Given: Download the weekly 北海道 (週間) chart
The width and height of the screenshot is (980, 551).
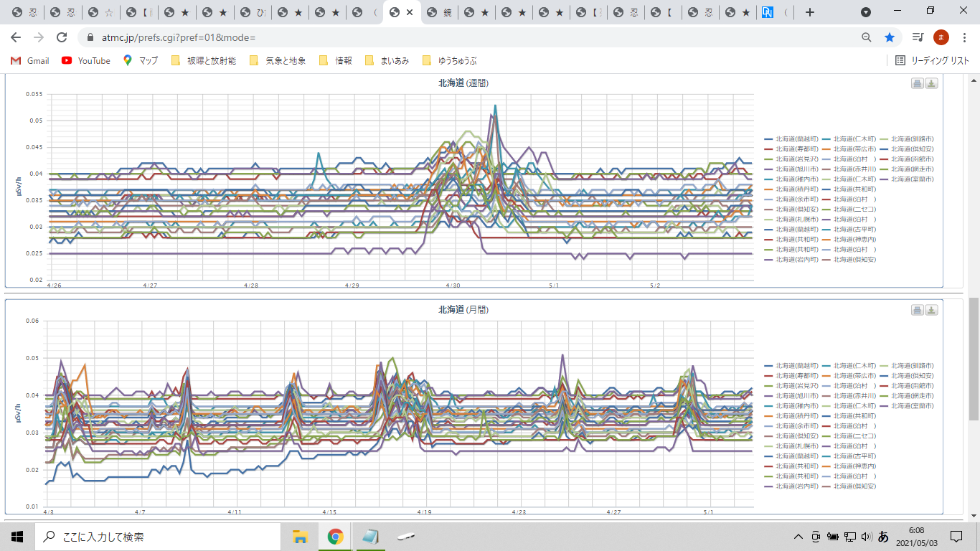Looking at the screenshot, I should [x=931, y=83].
